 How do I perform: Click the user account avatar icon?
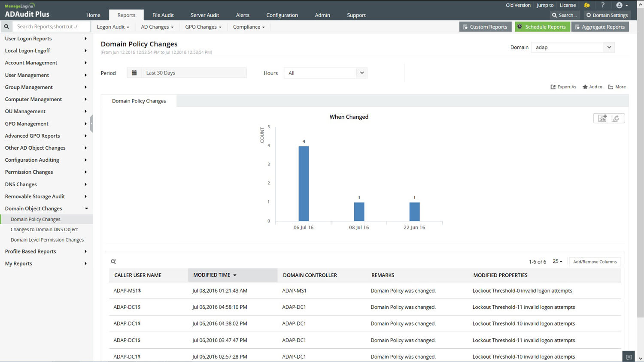point(619,5)
